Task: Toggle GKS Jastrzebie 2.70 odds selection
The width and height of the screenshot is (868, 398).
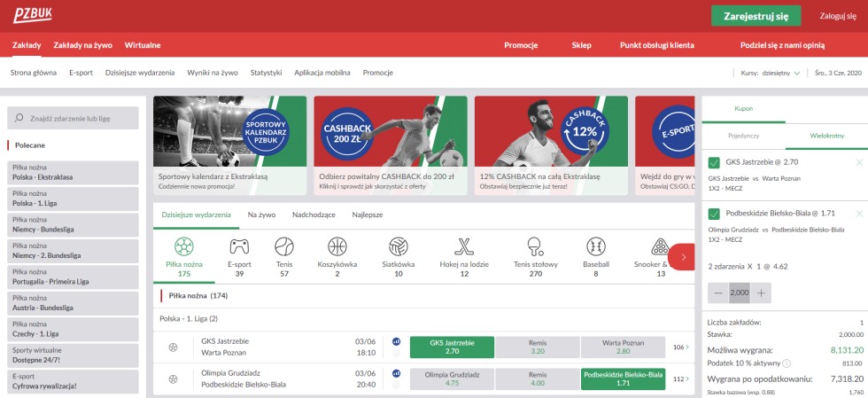Action: pyautogui.click(x=452, y=347)
